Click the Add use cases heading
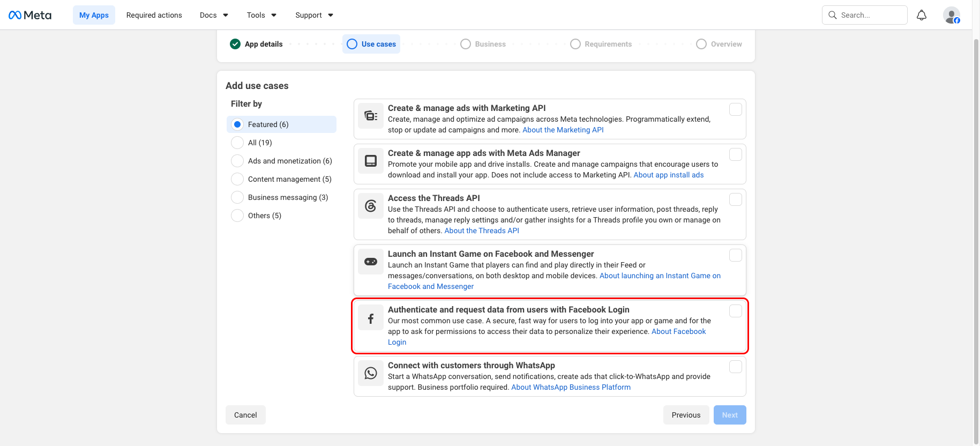Viewport: 980px width, 446px height. 257,86
